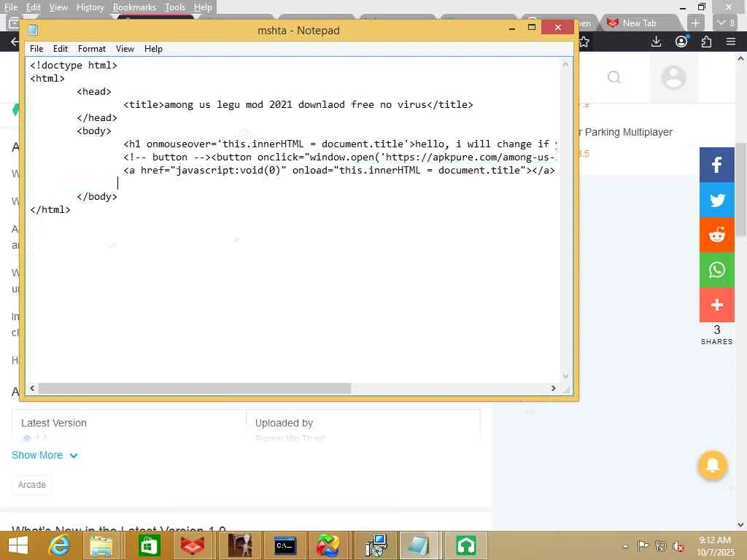Share the page on Reddit
Viewport: 747px width, 560px height.
click(x=716, y=235)
